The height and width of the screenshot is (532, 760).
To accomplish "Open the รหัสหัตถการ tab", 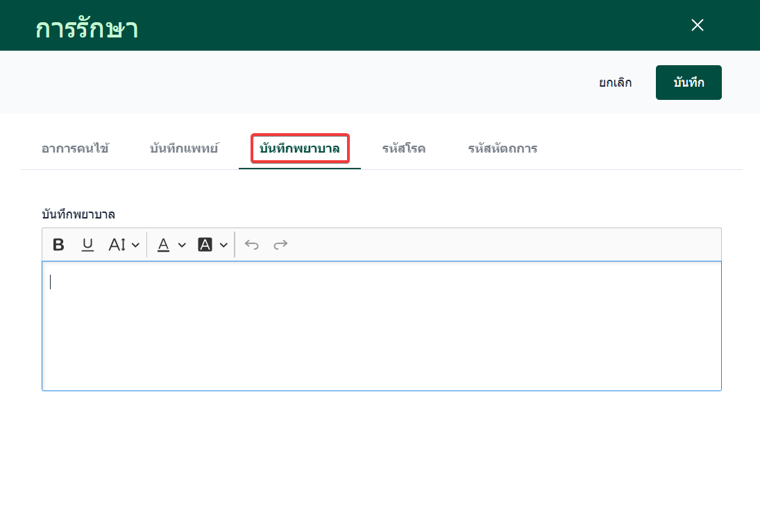I will coord(503,148).
